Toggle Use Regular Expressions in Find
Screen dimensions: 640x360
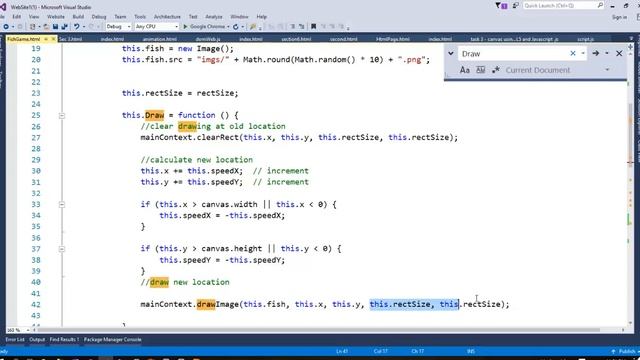[x=496, y=70]
